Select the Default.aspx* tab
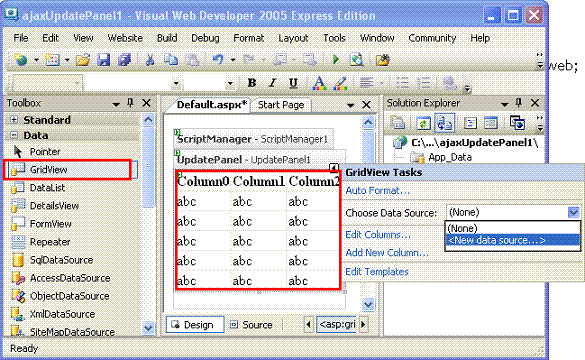The width and height of the screenshot is (585, 360). [x=212, y=105]
